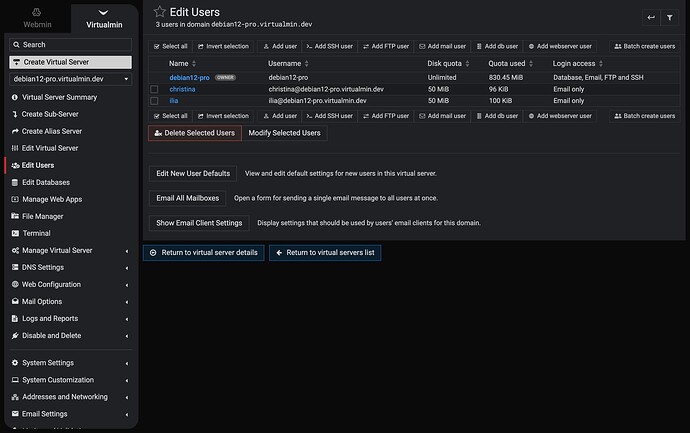Viewport: 690px width, 433px height.
Task: Open the debian12-pro.virtualmin.dev domain dropdown
Action: 70,79
